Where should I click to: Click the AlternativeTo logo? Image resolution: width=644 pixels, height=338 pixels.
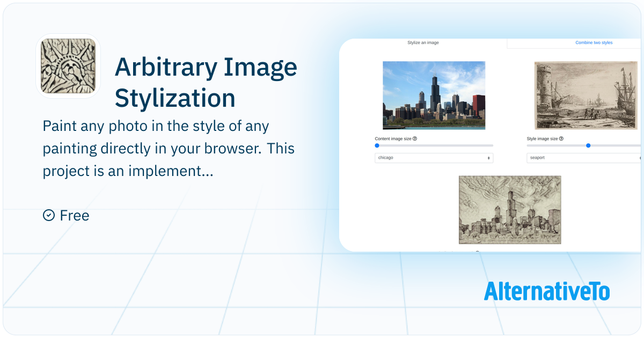[547, 291]
